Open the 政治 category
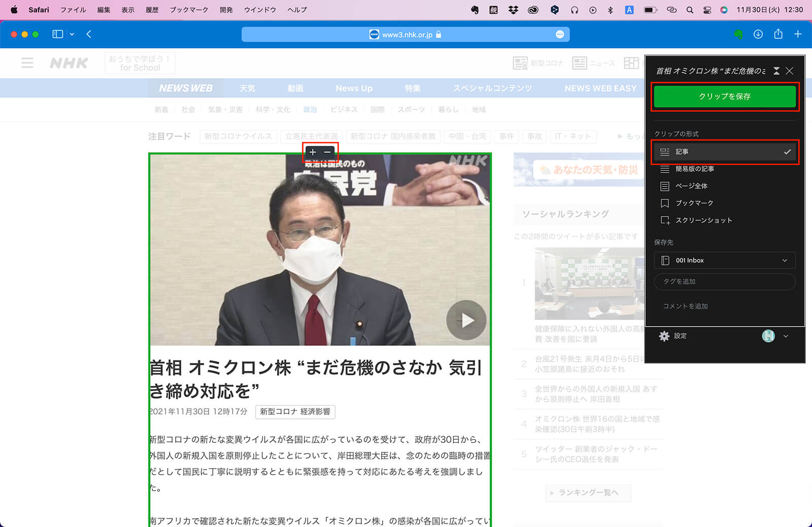812x527 pixels. (310, 110)
